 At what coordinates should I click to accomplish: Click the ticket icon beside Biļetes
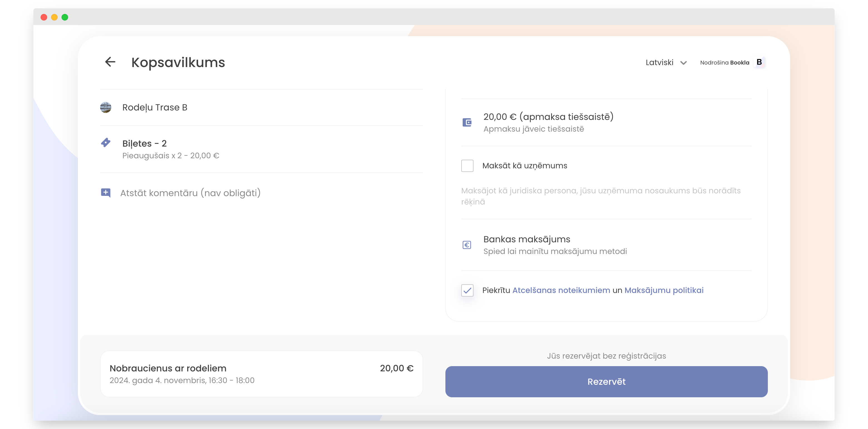[106, 143]
